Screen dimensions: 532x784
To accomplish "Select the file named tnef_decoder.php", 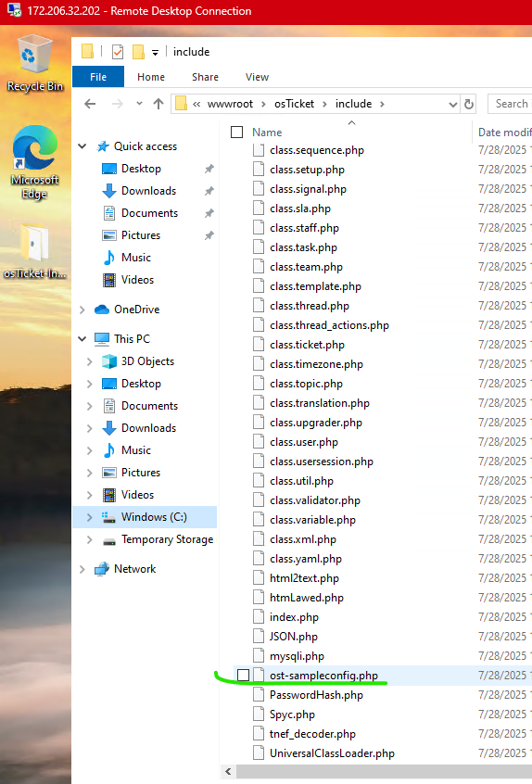I will tap(312, 734).
